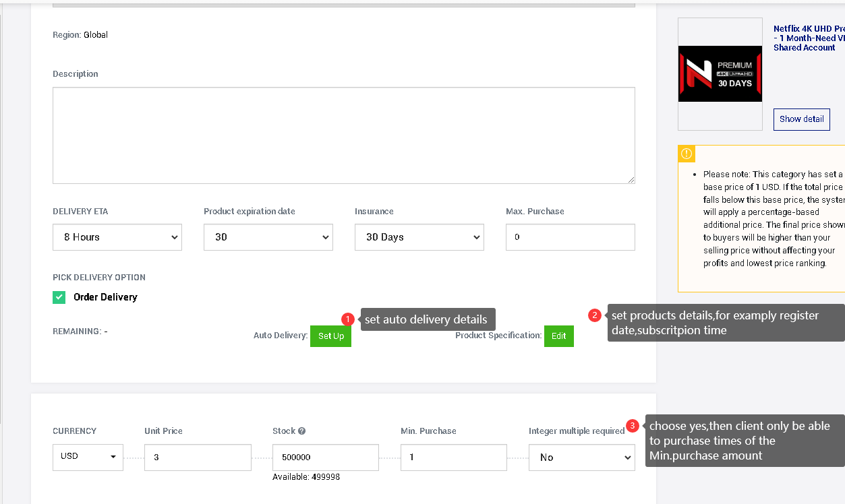Click the Product Specification Edit button

coord(558,336)
